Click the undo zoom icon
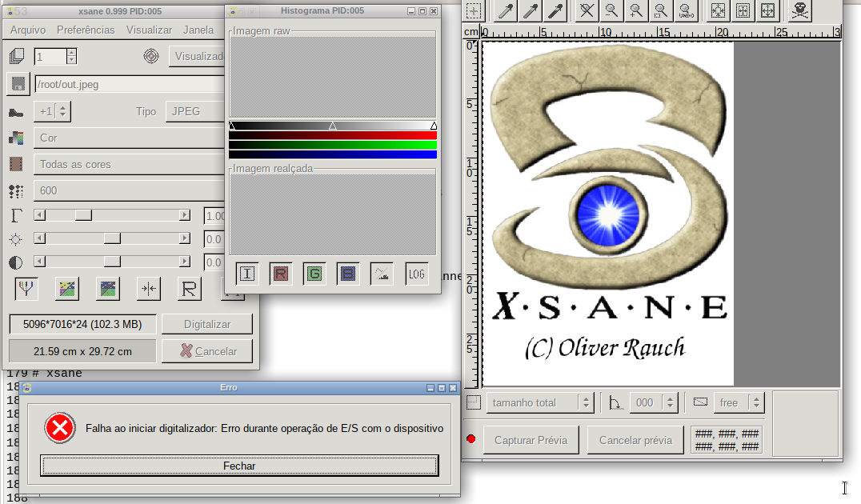Viewport: 861px width, 504px height. pyautogui.click(x=686, y=10)
